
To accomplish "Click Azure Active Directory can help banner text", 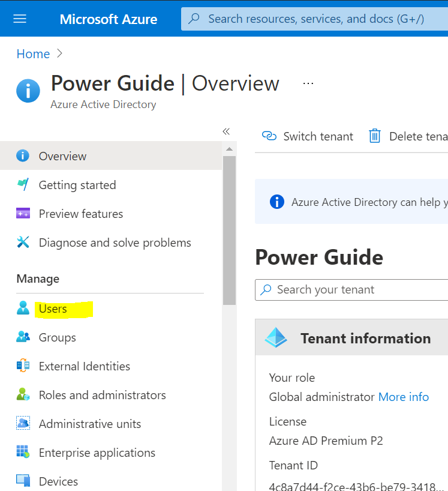I will click(369, 202).
